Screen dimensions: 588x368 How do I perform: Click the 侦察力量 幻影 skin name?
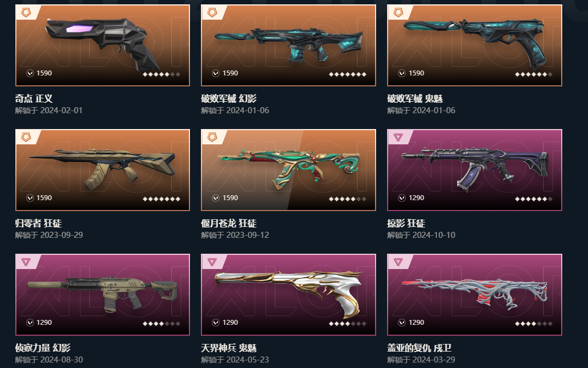tap(43, 348)
